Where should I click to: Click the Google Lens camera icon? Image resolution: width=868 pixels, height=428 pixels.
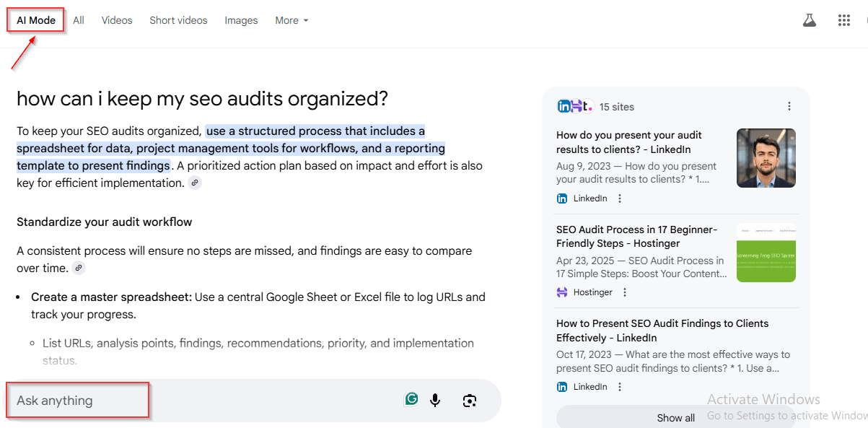[x=470, y=401]
